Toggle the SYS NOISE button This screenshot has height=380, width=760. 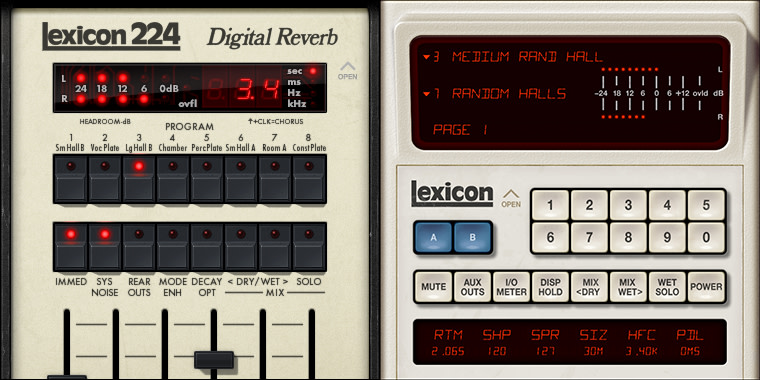pyautogui.click(x=105, y=247)
